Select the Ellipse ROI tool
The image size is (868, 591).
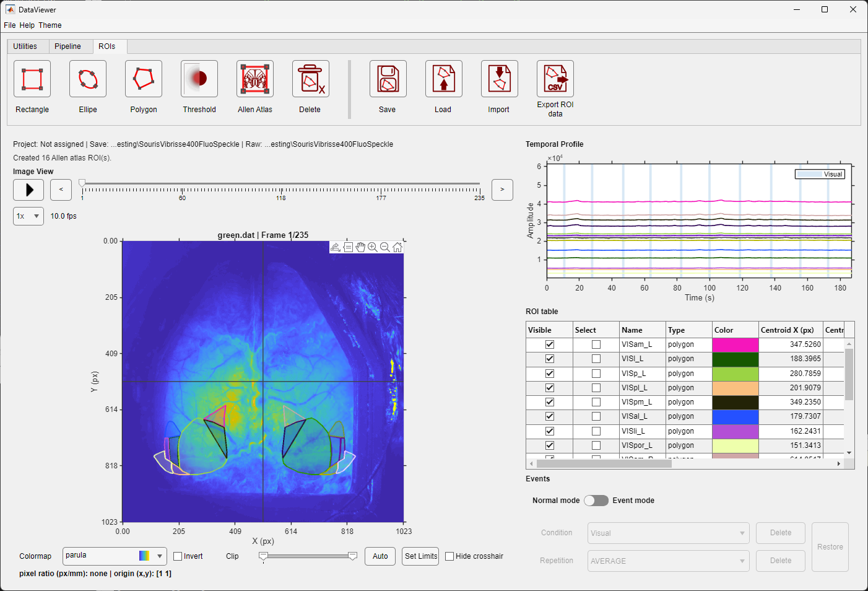[88, 79]
